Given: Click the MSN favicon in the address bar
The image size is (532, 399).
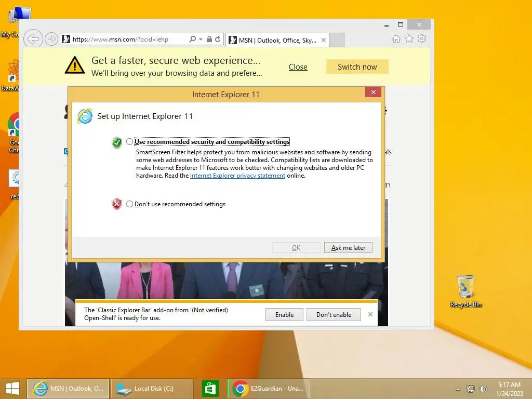Looking at the screenshot, I should pos(66,39).
